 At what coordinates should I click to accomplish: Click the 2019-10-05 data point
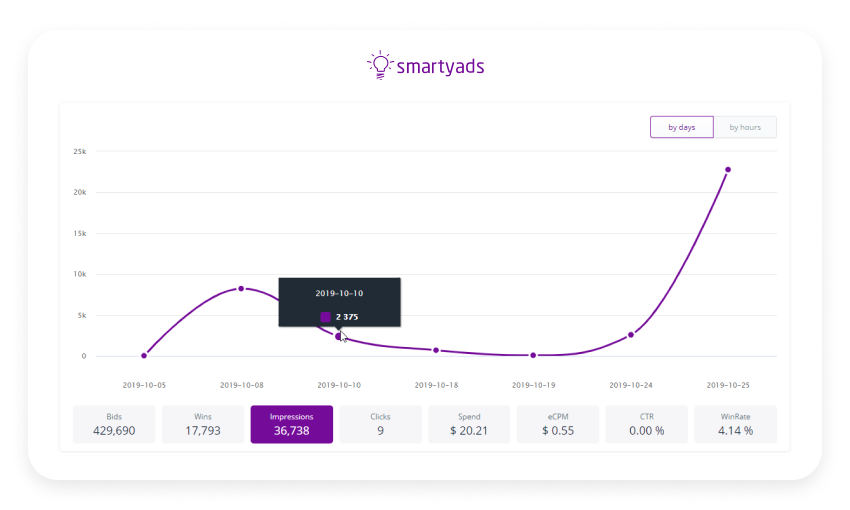[144, 355]
